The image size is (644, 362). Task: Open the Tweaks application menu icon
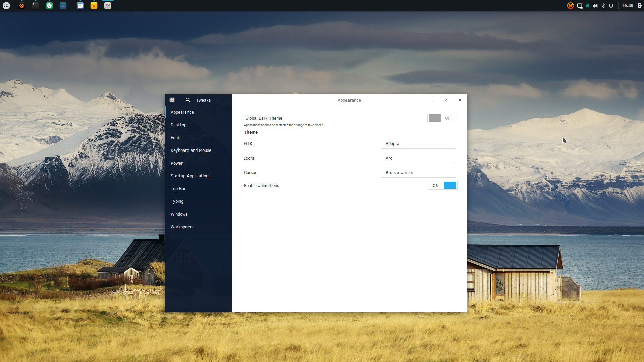click(x=172, y=100)
